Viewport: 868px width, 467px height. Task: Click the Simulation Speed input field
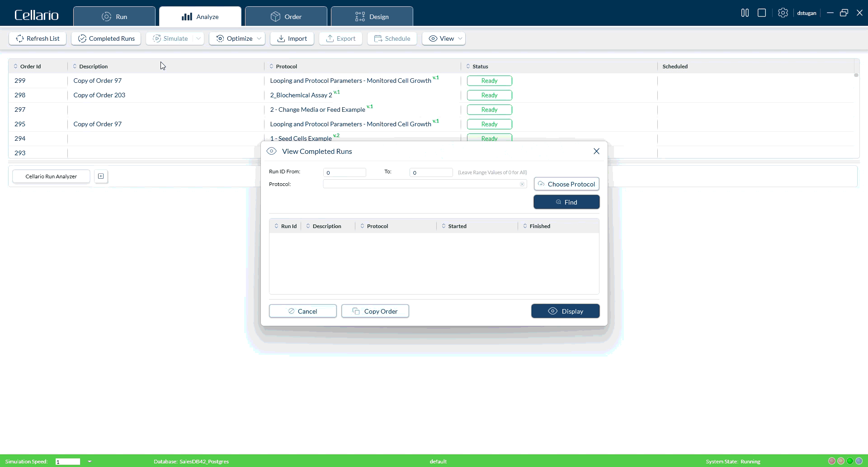point(68,462)
